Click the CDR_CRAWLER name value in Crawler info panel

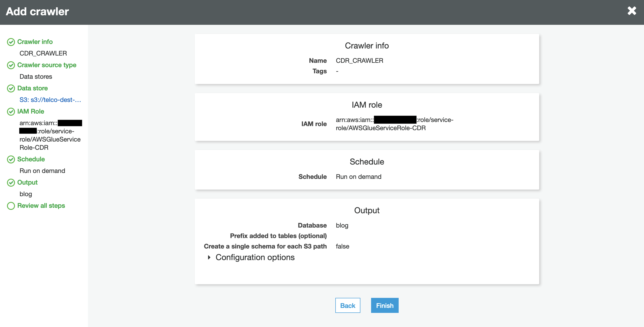pos(359,61)
